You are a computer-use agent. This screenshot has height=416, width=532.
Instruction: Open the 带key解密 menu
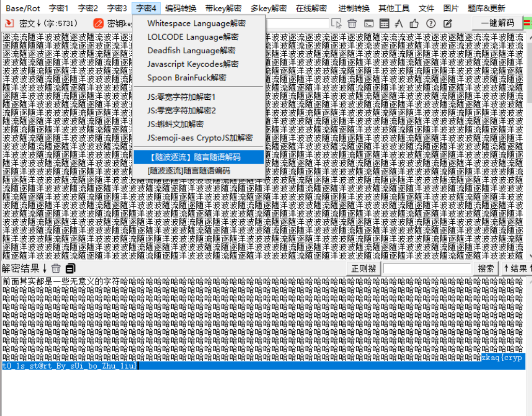pos(223,8)
